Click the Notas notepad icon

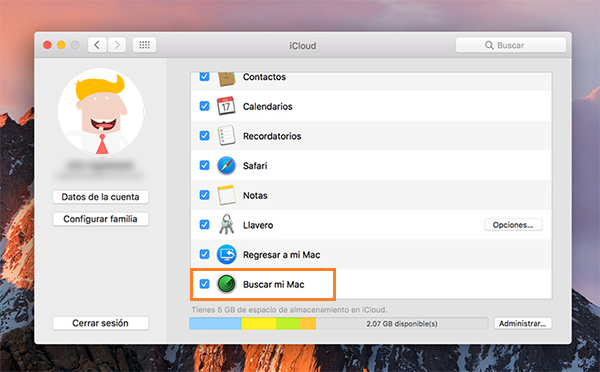pyautogui.click(x=226, y=195)
